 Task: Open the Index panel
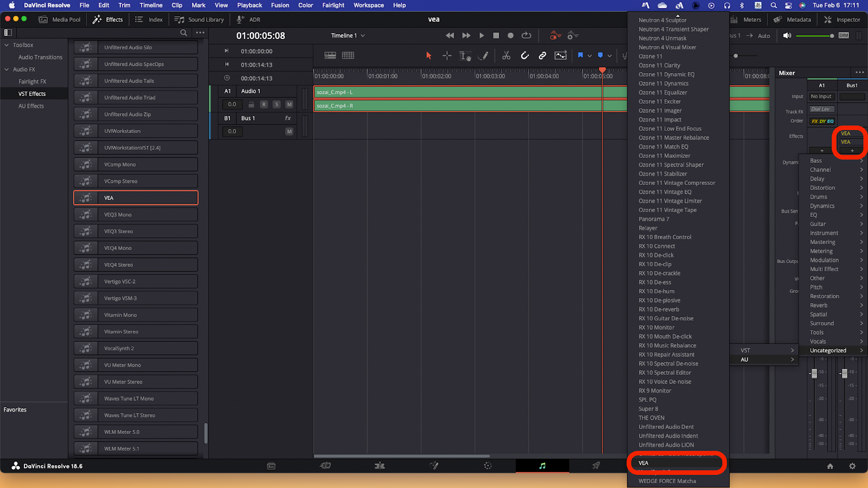point(149,19)
